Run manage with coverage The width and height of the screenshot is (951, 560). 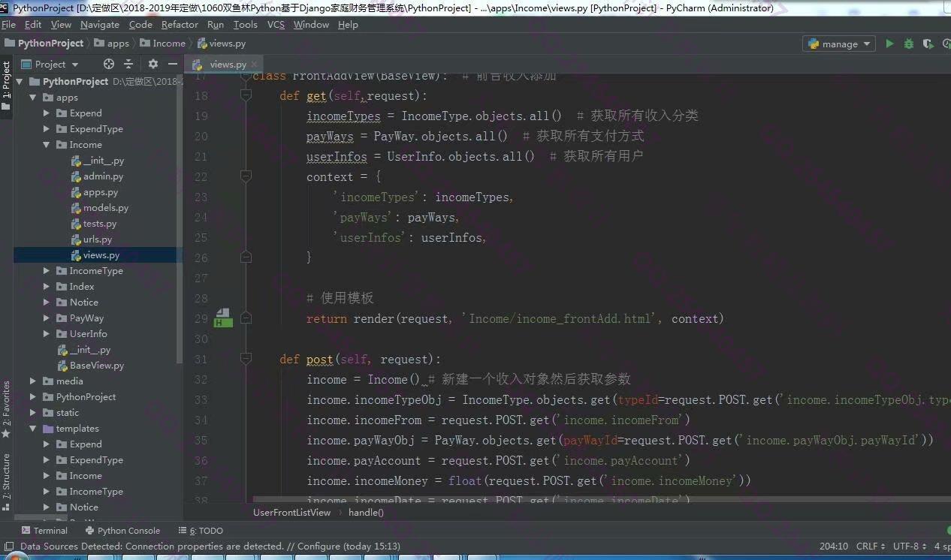point(928,44)
